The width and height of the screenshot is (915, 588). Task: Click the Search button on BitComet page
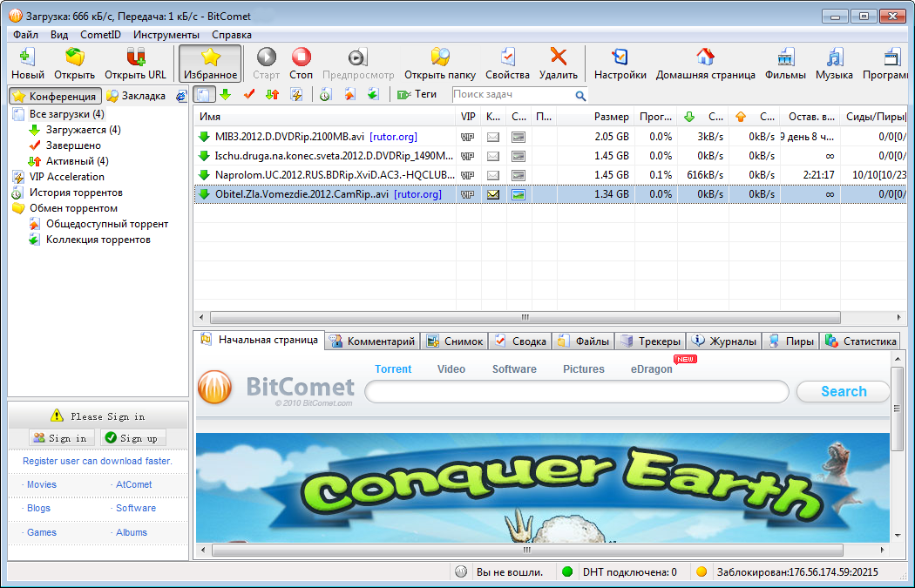point(844,391)
